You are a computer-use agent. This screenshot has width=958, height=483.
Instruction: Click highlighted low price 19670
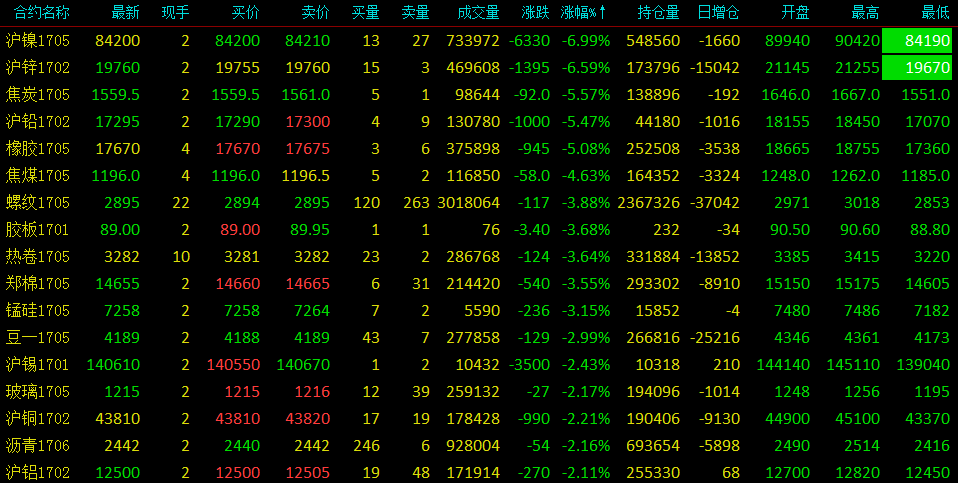coord(917,68)
